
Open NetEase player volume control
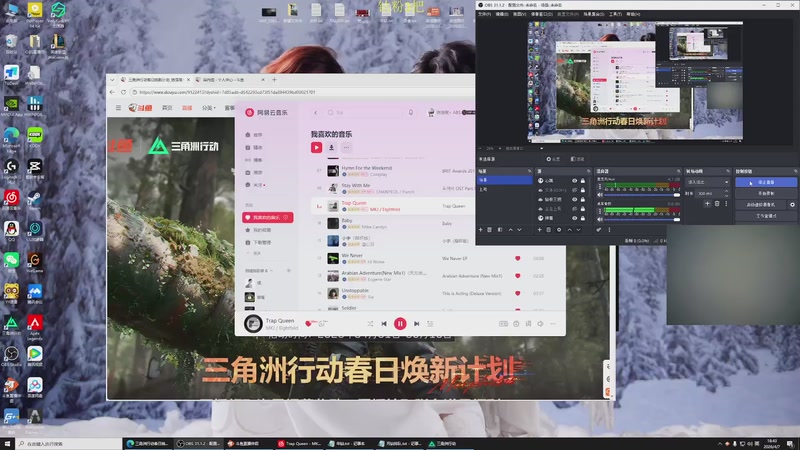pyautogui.click(x=540, y=323)
